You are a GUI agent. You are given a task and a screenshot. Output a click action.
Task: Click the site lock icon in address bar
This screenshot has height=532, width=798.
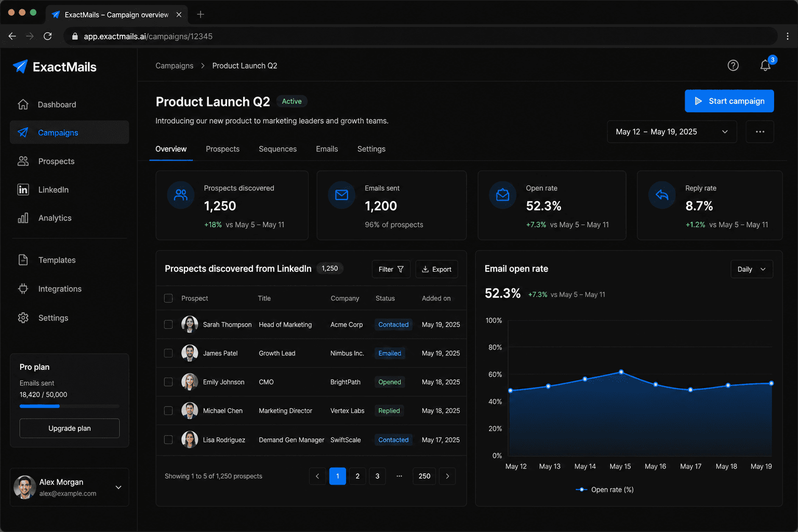75,36
